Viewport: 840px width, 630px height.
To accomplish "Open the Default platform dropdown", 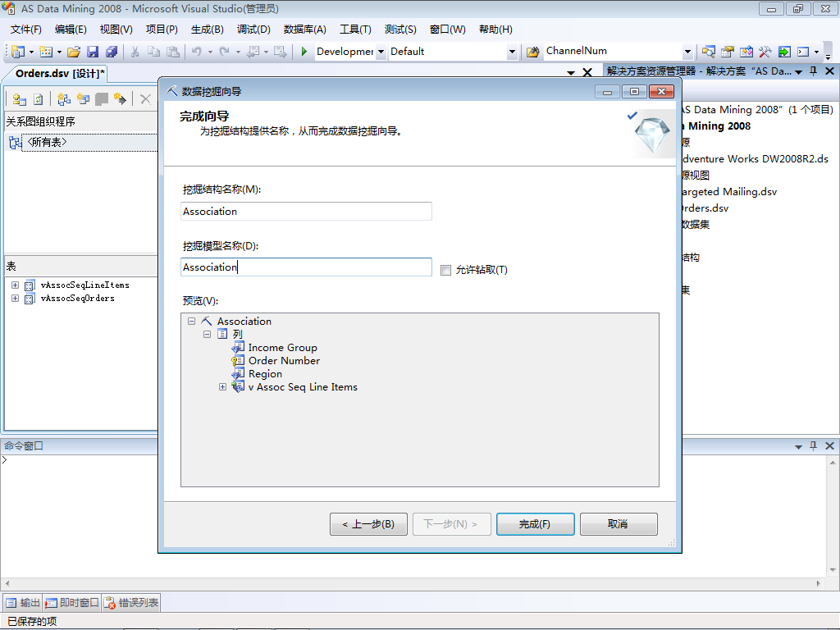I will pyautogui.click(x=512, y=52).
